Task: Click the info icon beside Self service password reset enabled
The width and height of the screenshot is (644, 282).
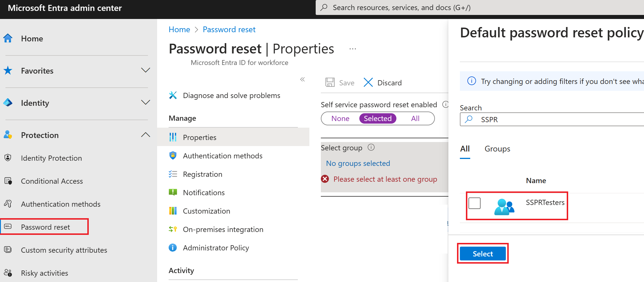Action: pyautogui.click(x=446, y=104)
